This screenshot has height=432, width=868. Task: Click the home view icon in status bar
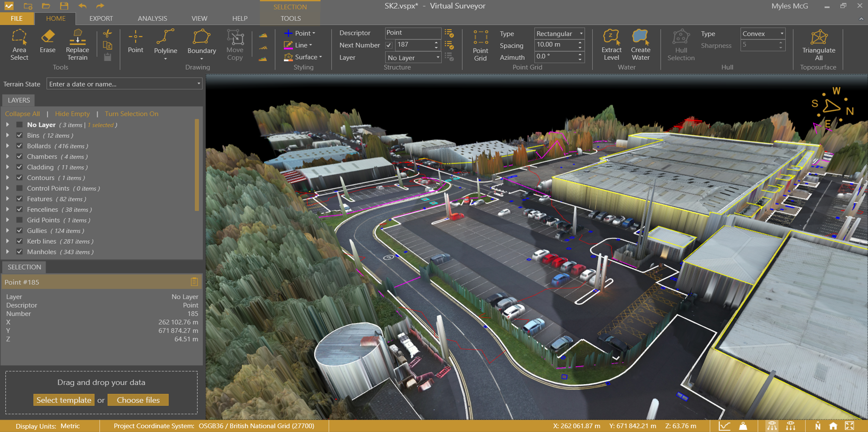coord(833,426)
